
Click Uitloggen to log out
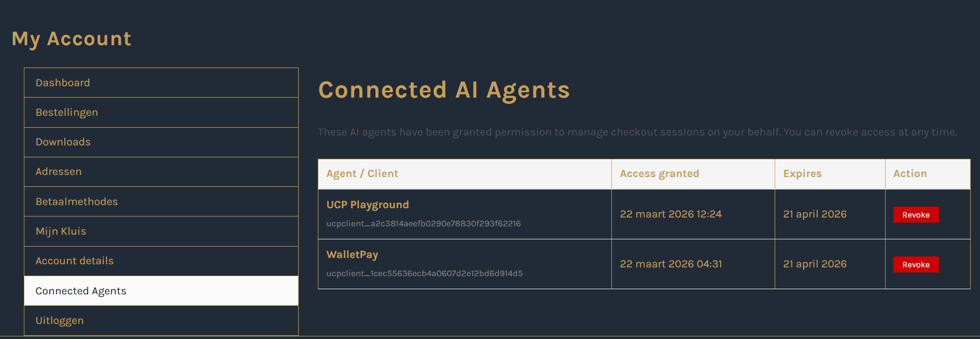coord(60,320)
